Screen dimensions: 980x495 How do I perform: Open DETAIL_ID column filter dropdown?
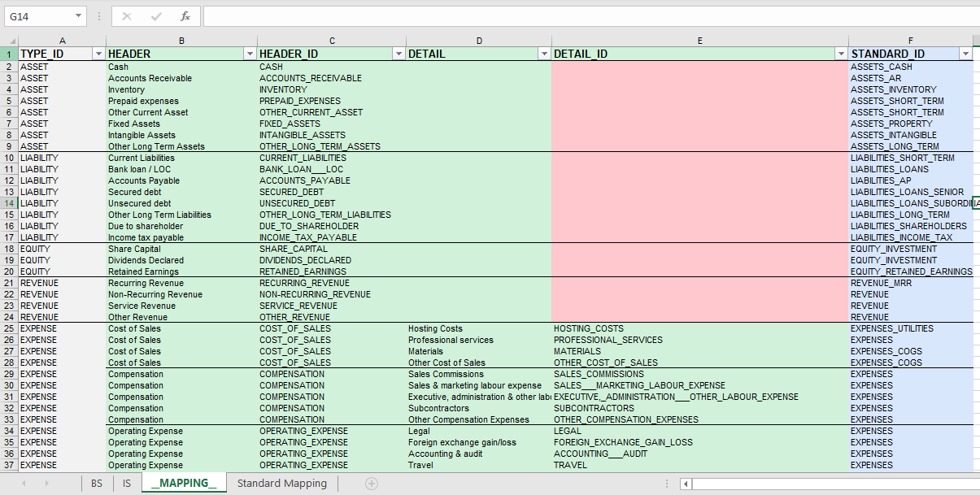click(x=841, y=54)
